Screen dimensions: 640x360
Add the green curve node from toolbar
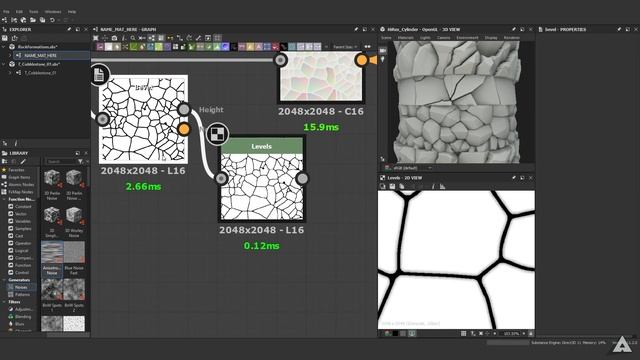[x=133, y=47]
